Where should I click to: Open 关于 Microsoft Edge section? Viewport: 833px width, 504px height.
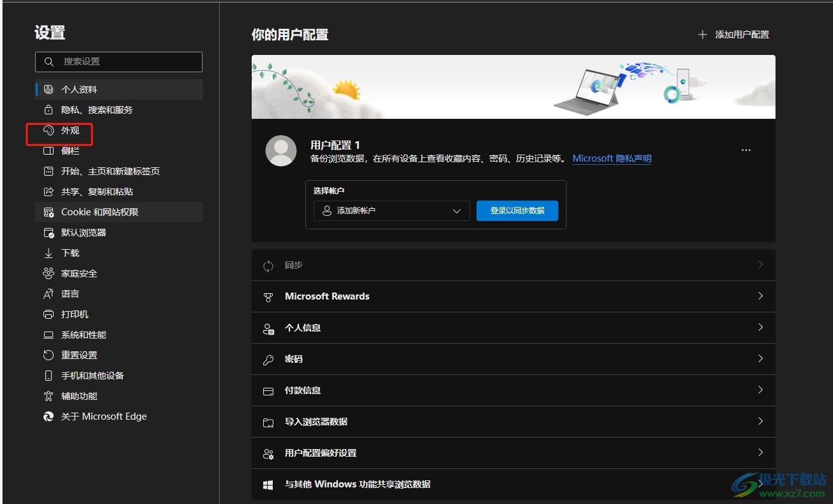click(x=119, y=416)
